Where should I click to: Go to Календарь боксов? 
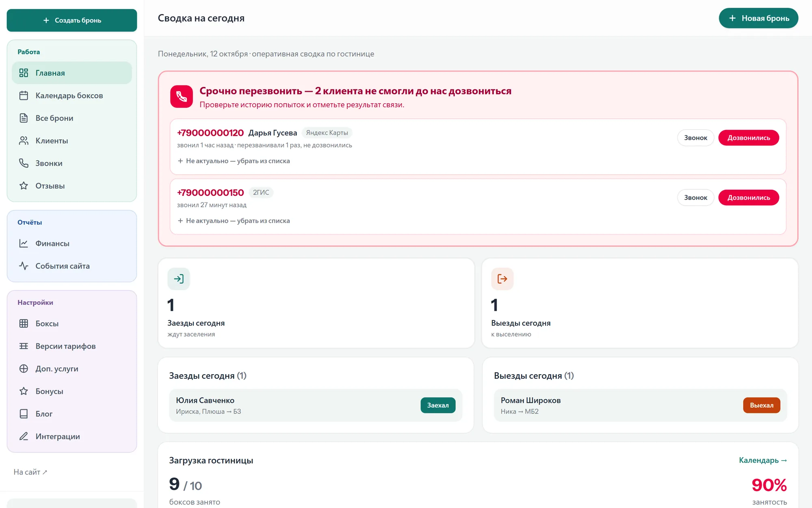72,96
